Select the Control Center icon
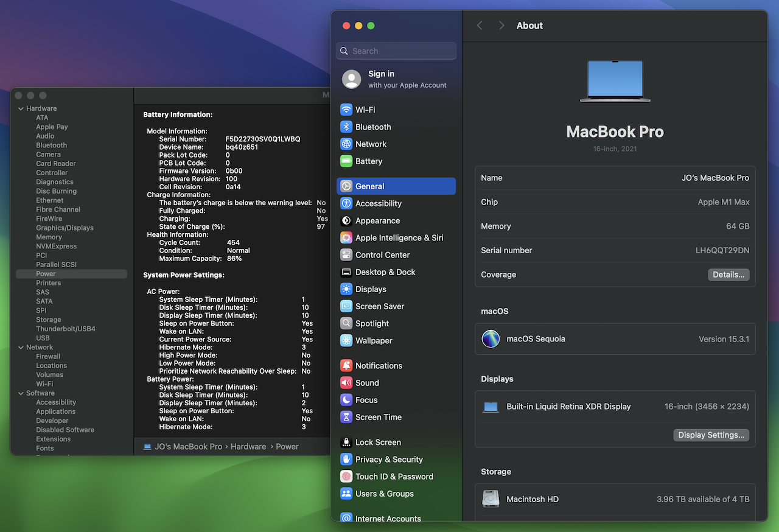This screenshot has height=532, width=779. coord(346,254)
